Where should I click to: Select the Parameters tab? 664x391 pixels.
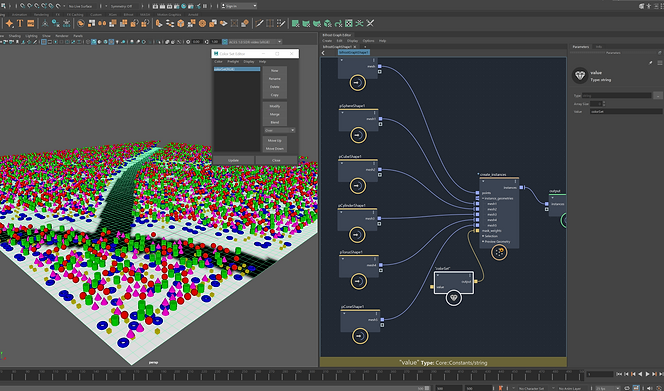581,47
